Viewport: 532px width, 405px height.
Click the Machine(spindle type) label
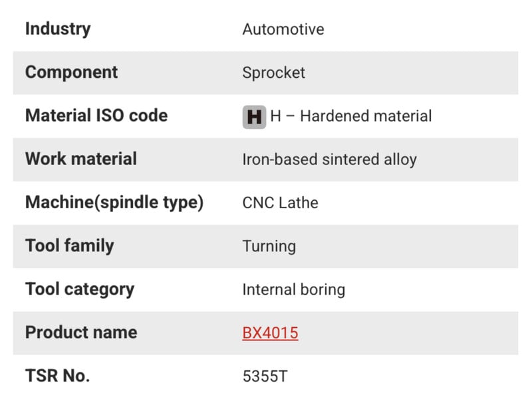pos(114,202)
